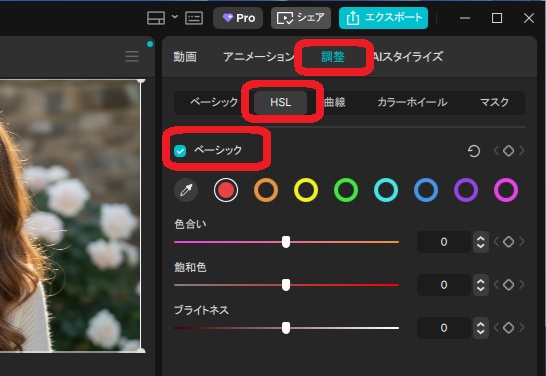546x376 pixels.
Task: Select the yellow color swatch
Action: pyautogui.click(x=306, y=190)
